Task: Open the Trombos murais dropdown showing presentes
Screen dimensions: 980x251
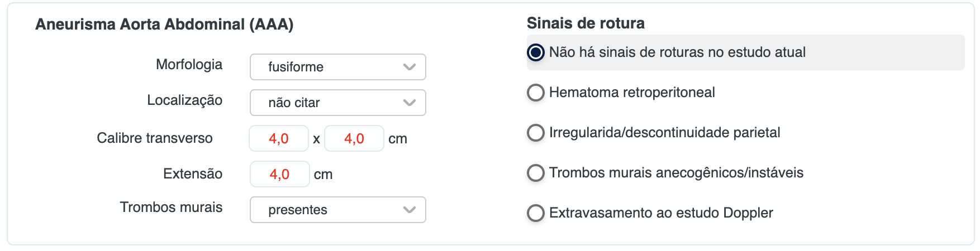Action: [337, 210]
